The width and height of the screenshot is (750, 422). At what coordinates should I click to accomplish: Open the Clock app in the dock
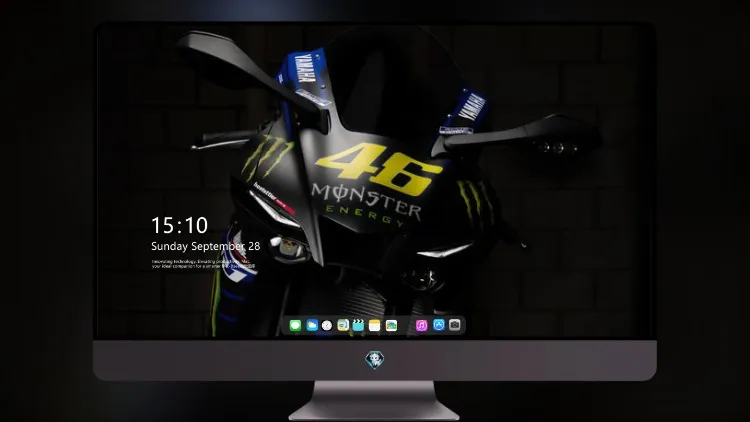click(327, 325)
